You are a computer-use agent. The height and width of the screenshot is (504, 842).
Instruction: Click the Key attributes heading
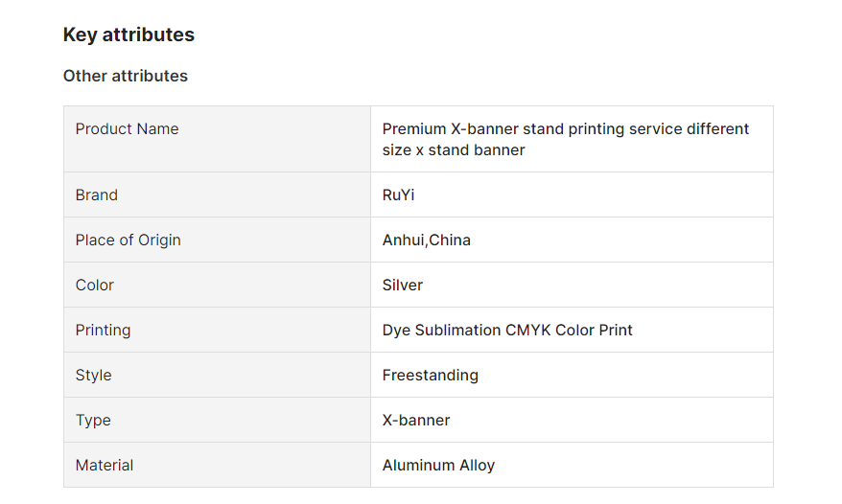[129, 34]
